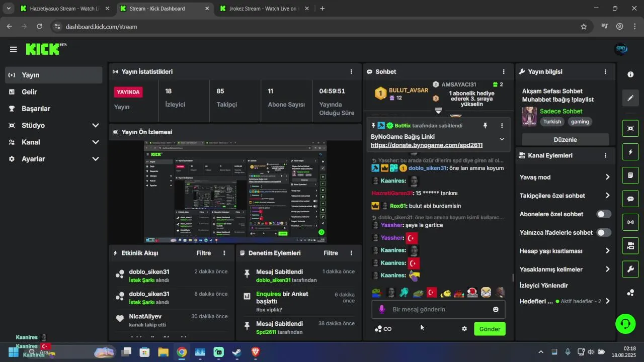Viewport: 644px width, 362px height.
Task: Click the info icon in right sidebar
Action: pos(630,74)
